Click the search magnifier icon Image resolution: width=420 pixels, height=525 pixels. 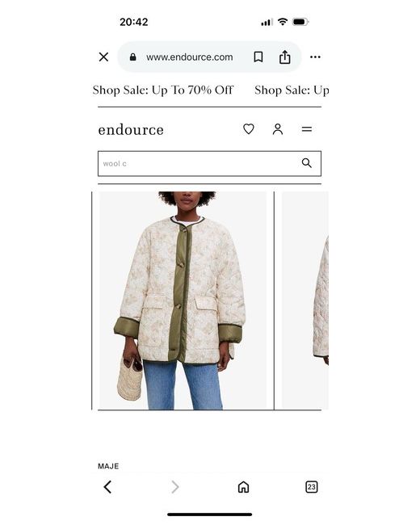306,163
